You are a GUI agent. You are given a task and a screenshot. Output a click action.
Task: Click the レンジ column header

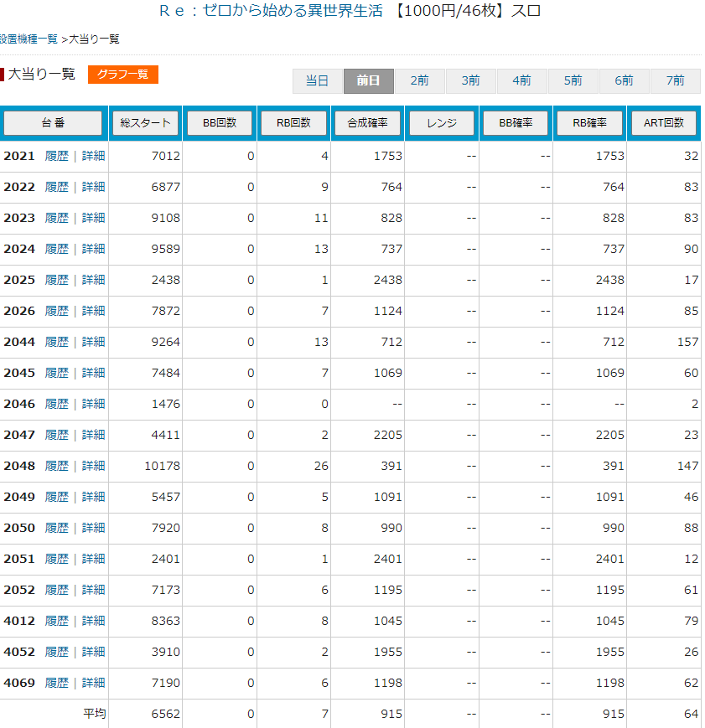441,123
